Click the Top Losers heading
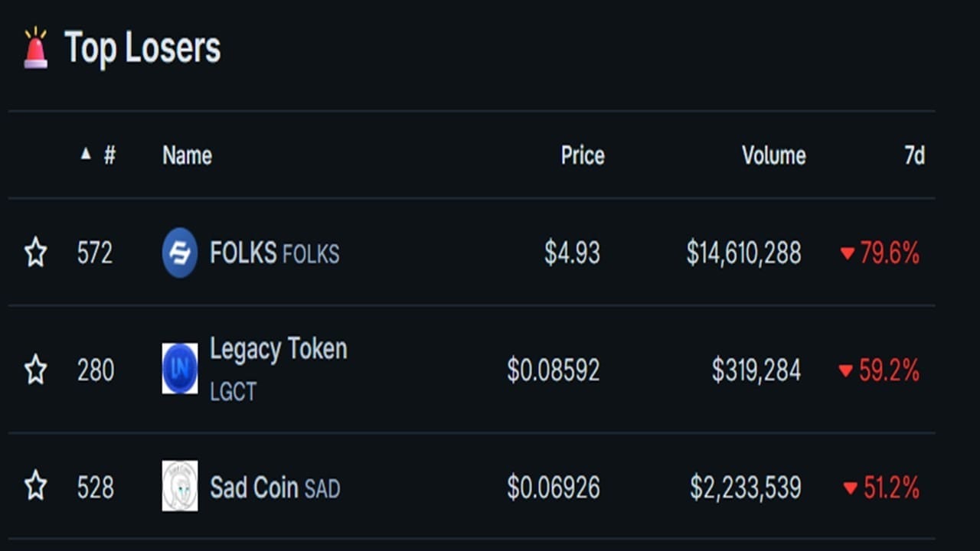This screenshot has height=551, width=980. click(142, 47)
